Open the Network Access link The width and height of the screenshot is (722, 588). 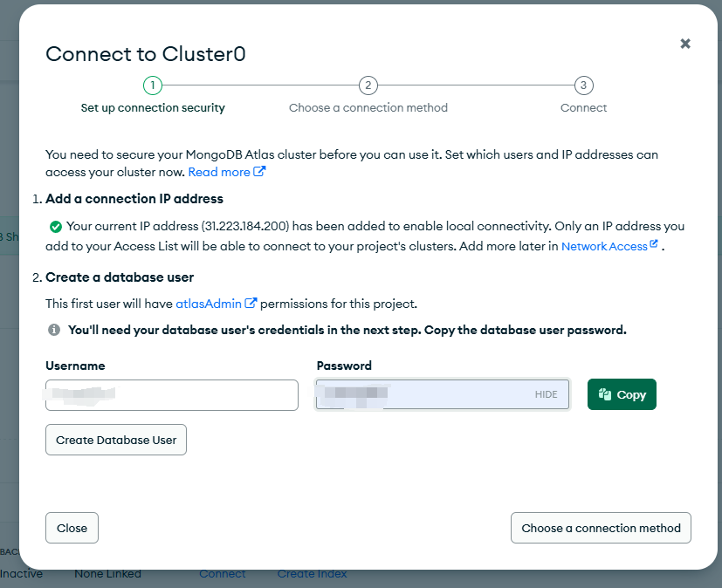pos(604,247)
